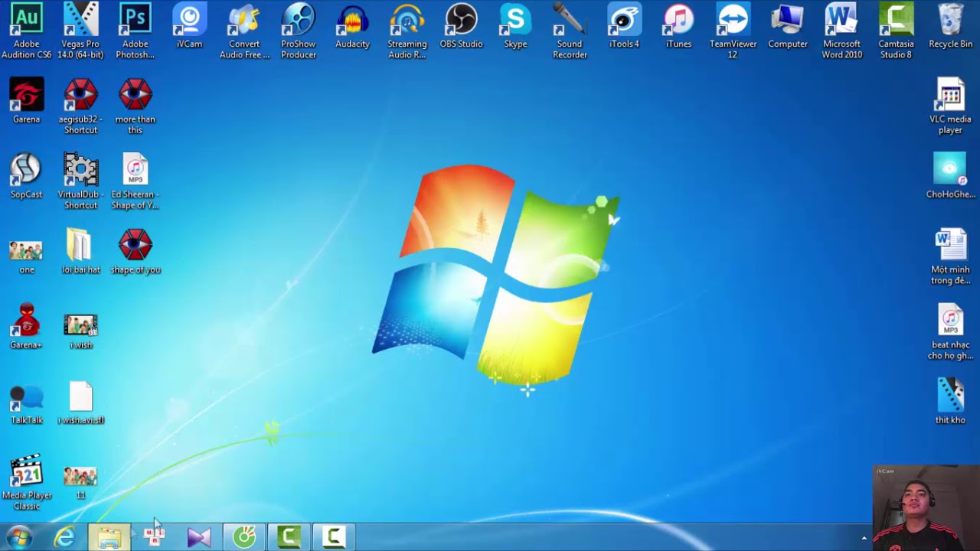Open the Computer desktop icon
Viewport: 980px width, 551px height.
pyautogui.click(x=788, y=27)
